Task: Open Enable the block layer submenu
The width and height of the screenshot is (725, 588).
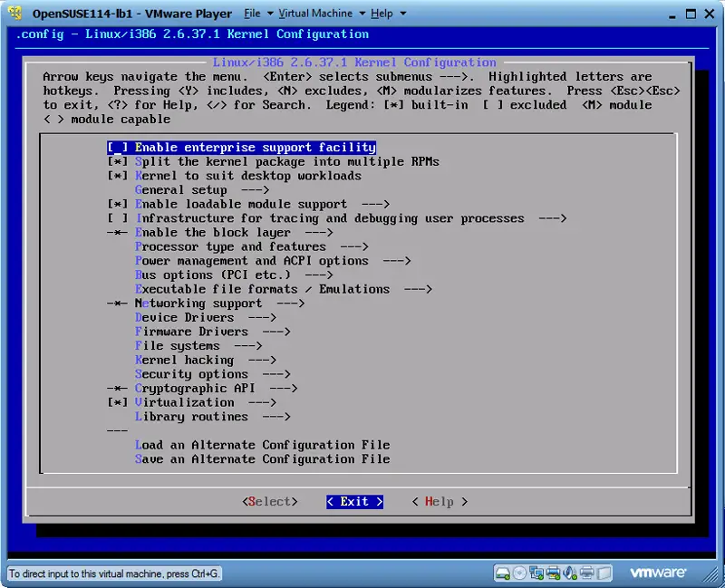Action: [220, 233]
